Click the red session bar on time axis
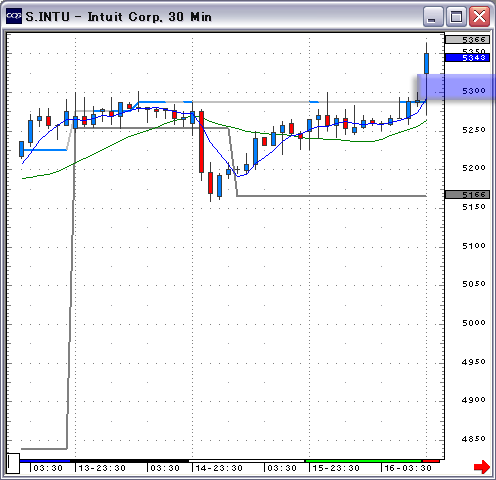The image size is (496, 480). 432,461
